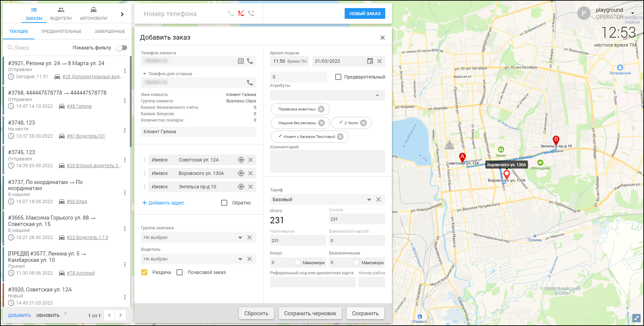Switch to the Завершенные tab
The width and height of the screenshot is (644, 326).
tap(110, 32)
